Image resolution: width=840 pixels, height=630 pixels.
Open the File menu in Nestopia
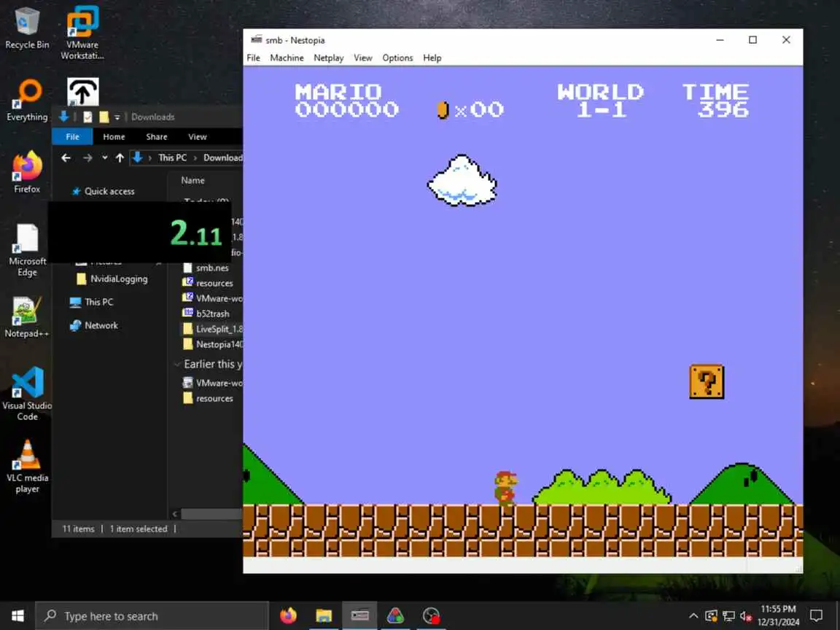tap(254, 58)
